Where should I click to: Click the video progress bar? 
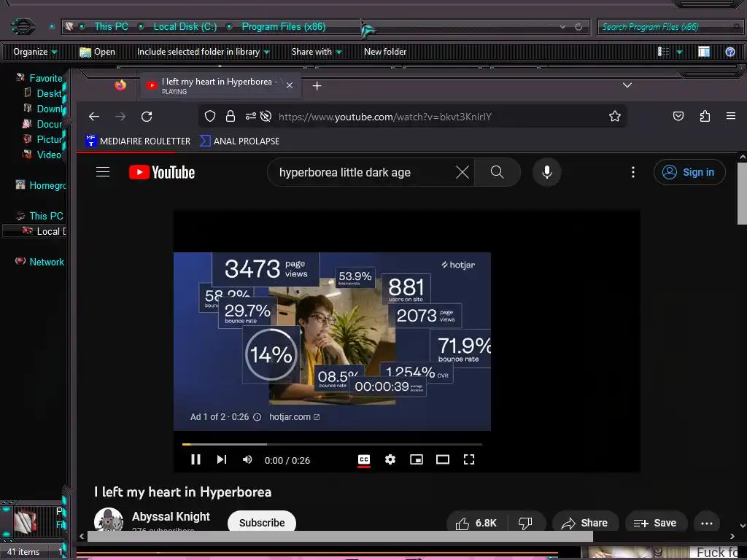[x=332, y=444]
